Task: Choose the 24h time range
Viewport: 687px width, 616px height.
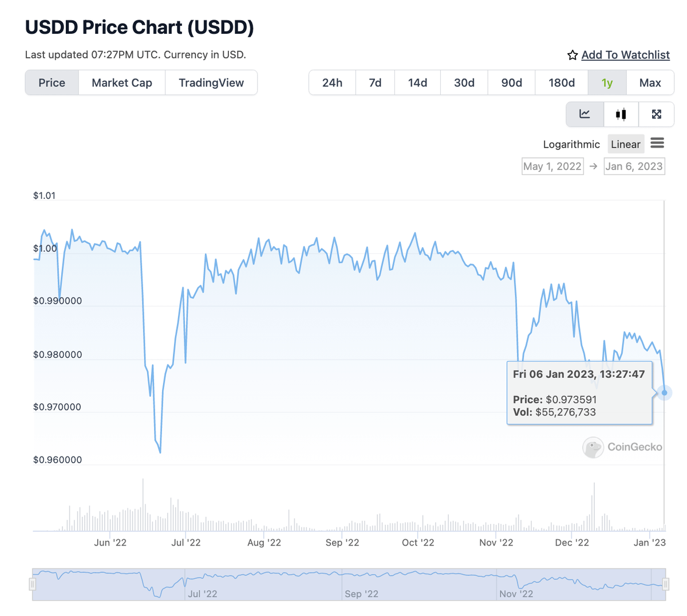Action: click(332, 83)
